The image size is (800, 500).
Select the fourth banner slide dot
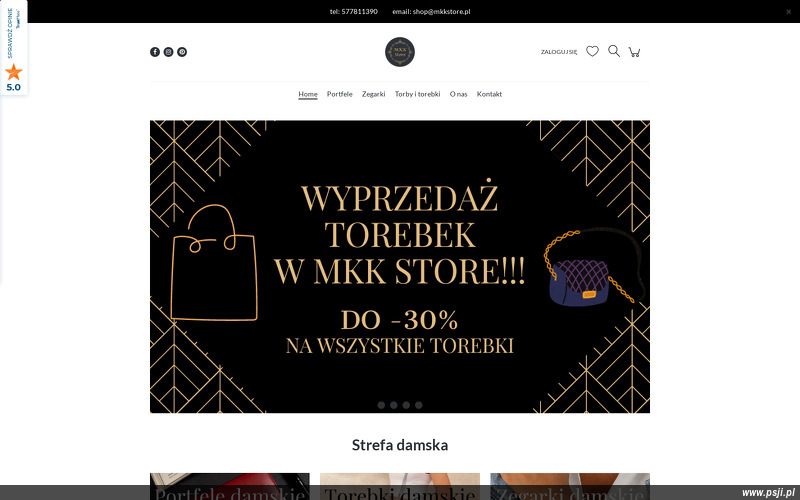tap(418, 405)
